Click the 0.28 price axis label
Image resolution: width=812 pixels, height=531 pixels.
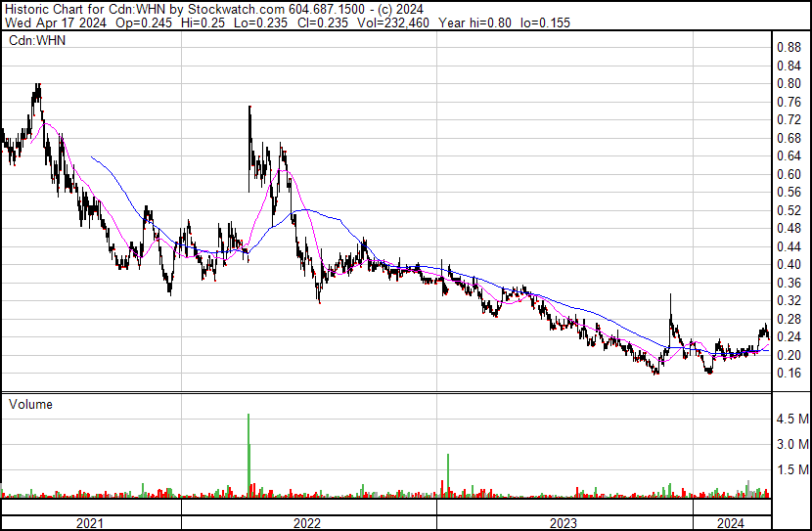(789, 319)
